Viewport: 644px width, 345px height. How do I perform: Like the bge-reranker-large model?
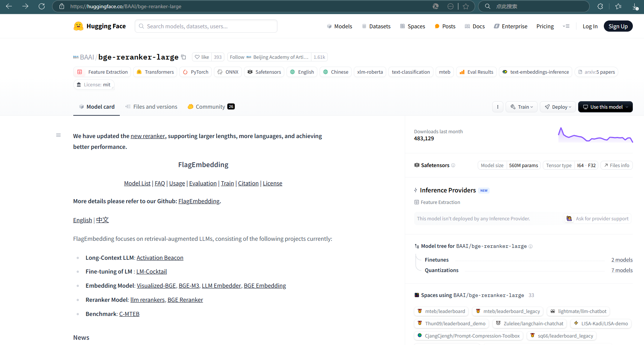pyautogui.click(x=202, y=57)
